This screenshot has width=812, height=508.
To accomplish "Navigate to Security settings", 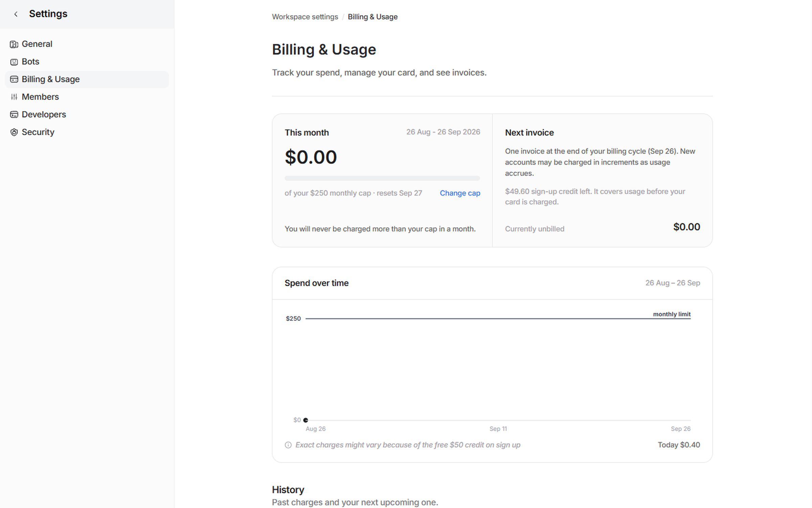I will point(38,132).
